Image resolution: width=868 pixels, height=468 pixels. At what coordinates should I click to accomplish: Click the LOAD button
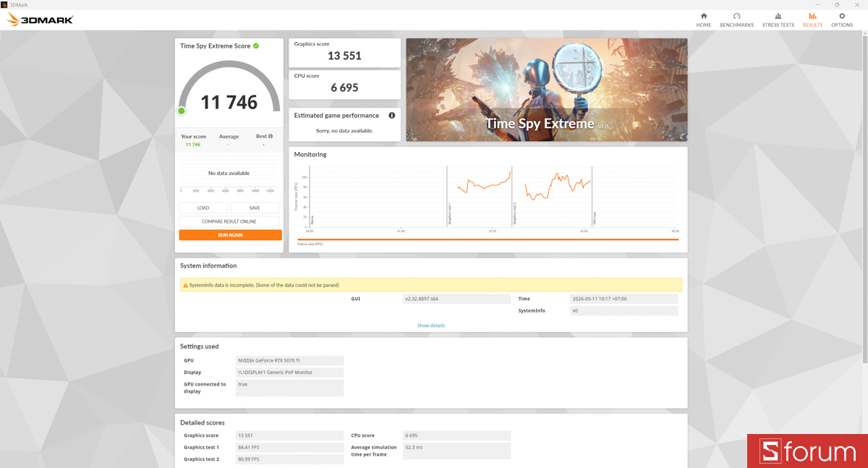(203, 208)
